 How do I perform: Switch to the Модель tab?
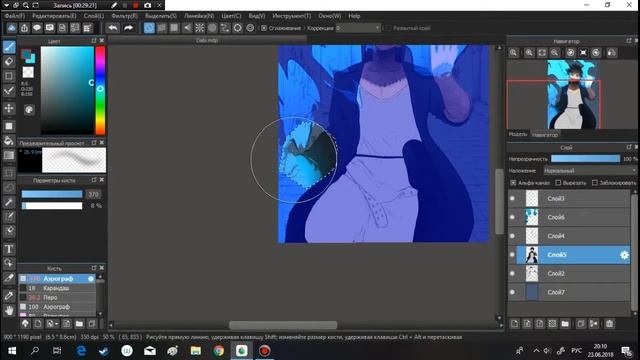tap(518, 134)
